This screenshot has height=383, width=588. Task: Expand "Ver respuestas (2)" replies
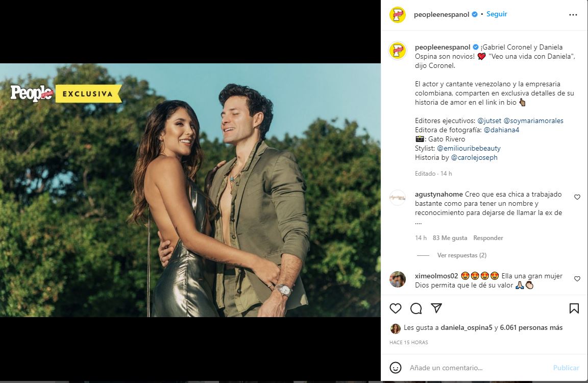[x=461, y=255]
